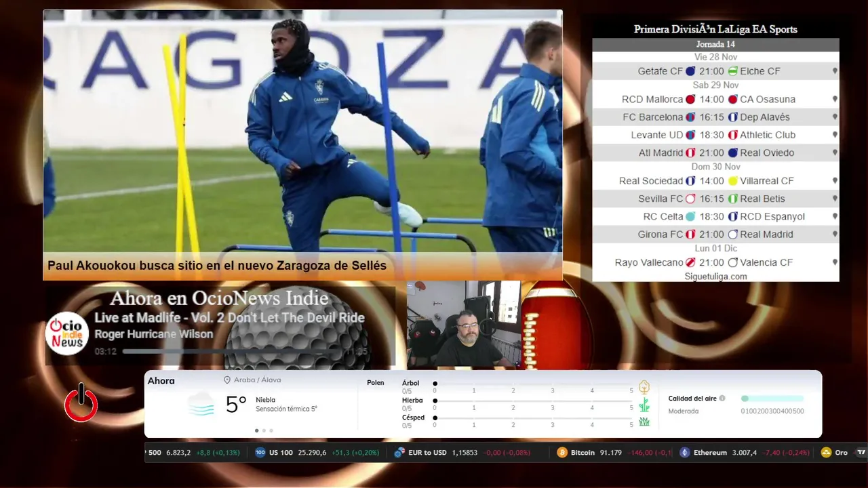Click the fog weather cloud icon
This screenshot has height=488, width=868.
(201, 404)
